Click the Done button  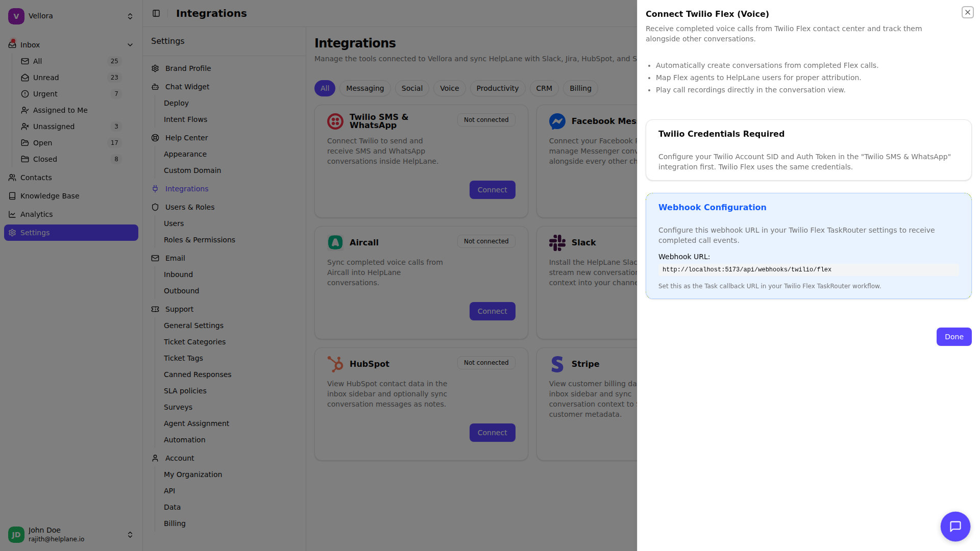pos(954,337)
